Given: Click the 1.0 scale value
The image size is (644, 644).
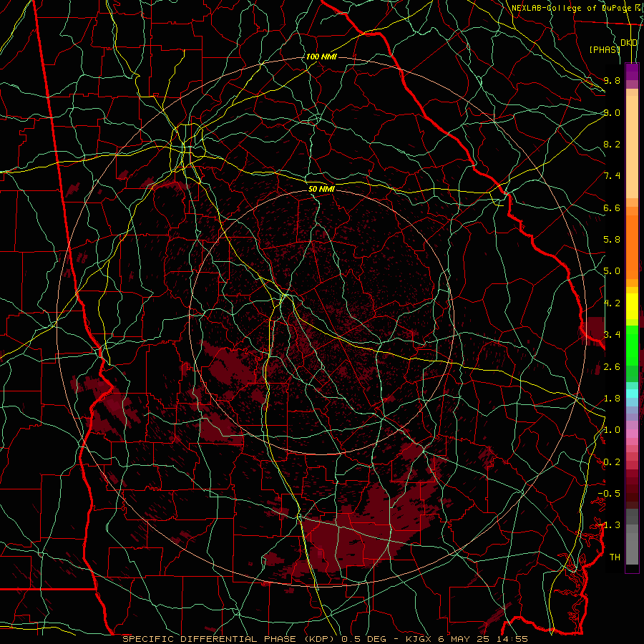Looking at the screenshot, I should coord(612,430).
